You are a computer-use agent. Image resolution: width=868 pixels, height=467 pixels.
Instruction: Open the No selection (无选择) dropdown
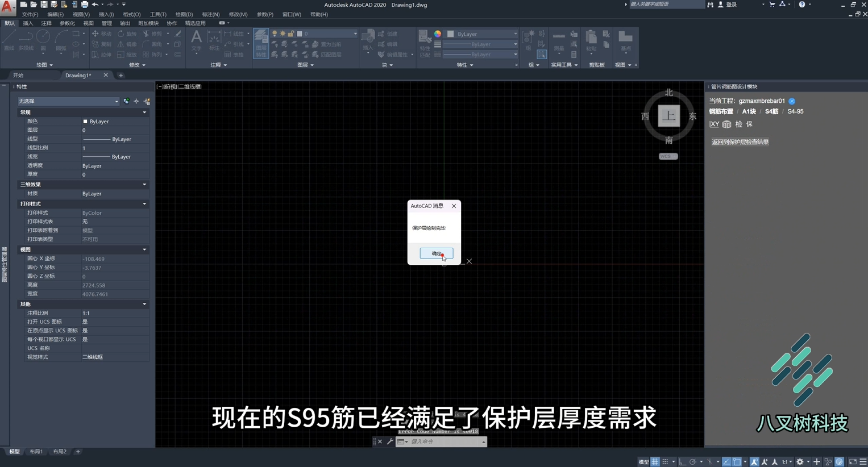coord(68,101)
